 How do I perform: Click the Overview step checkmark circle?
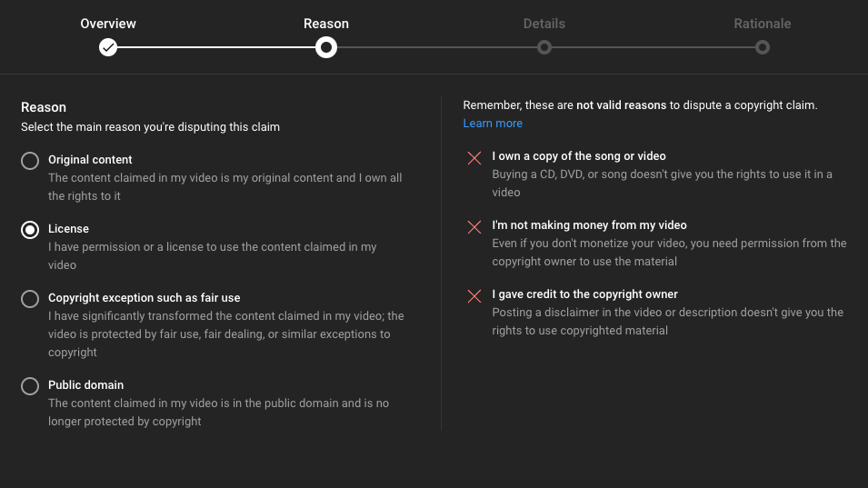pyautogui.click(x=108, y=47)
